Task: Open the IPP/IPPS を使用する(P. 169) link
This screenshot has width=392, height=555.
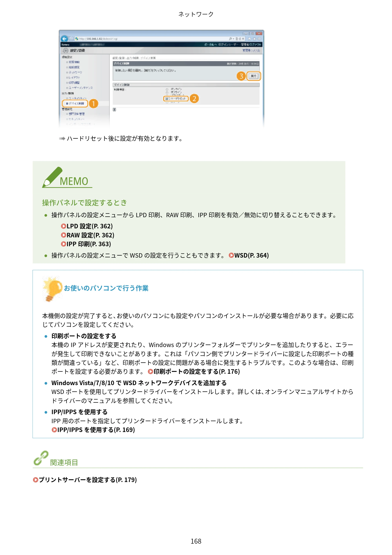Action: 96,430
